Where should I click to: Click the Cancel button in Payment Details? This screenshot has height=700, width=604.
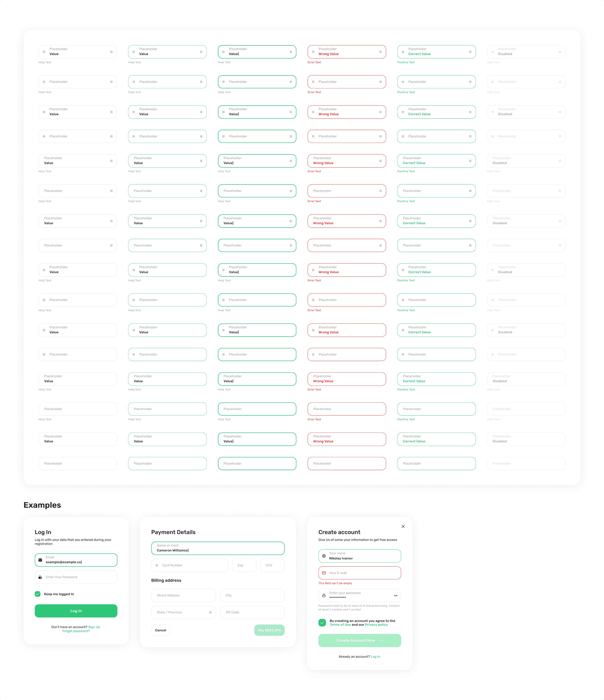tap(160, 630)
